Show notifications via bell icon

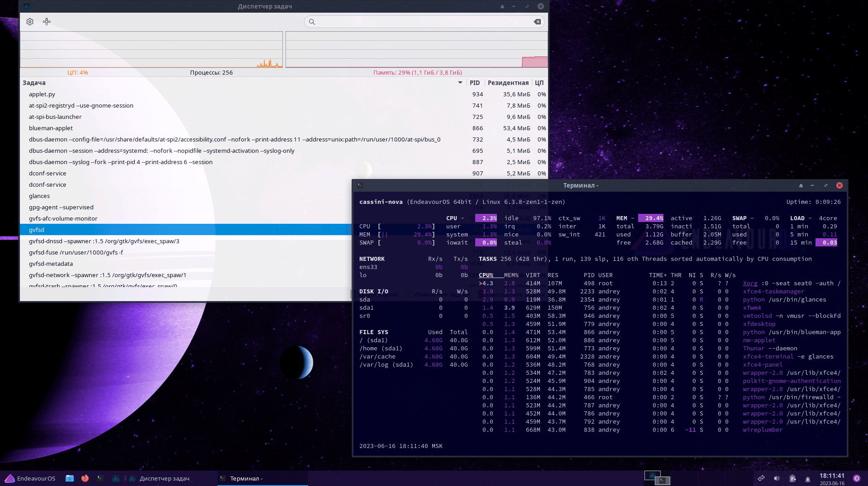click(x=808, y=479)
